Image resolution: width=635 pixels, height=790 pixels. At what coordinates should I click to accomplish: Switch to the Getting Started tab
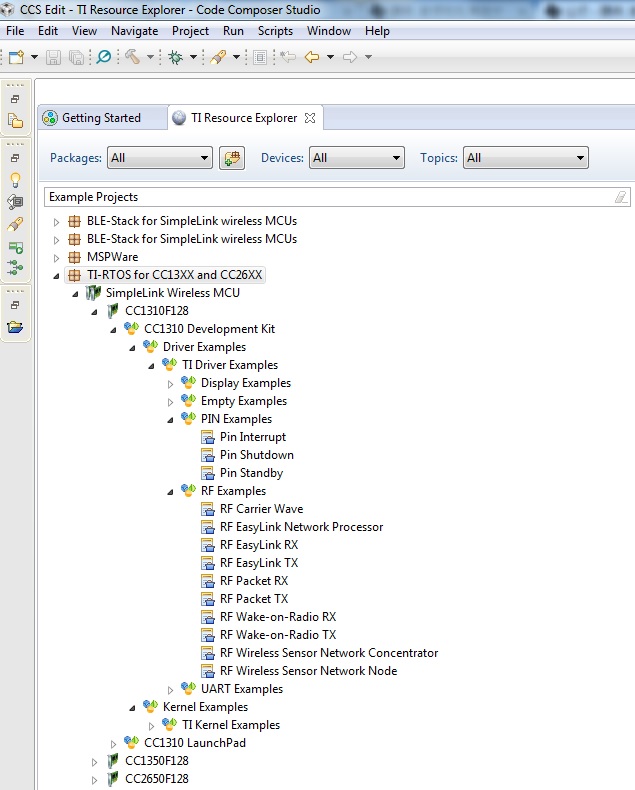[101, 118]
